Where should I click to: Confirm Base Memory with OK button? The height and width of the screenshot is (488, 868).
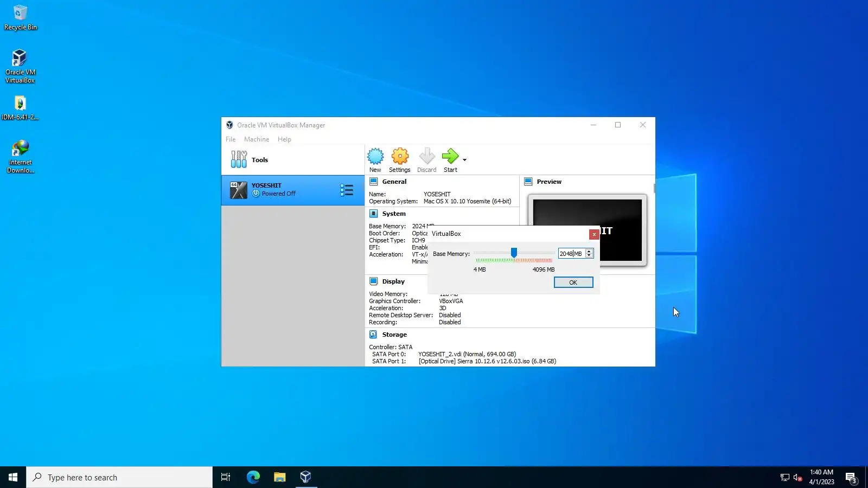(573, 282)
